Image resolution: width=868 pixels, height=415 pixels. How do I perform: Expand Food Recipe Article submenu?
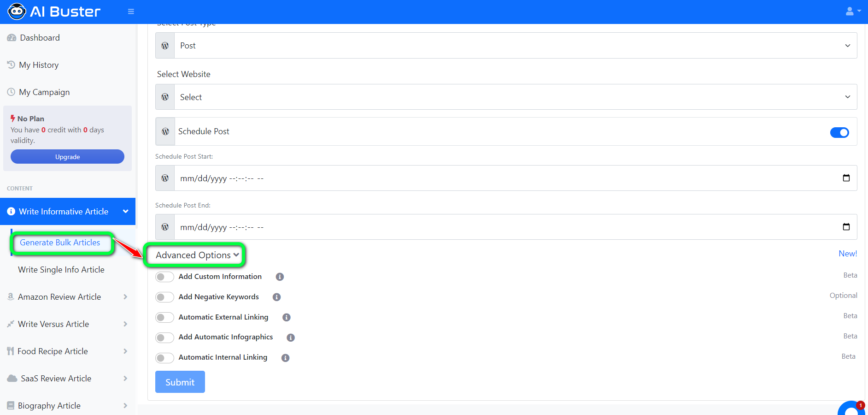click(x=125, y=351)
